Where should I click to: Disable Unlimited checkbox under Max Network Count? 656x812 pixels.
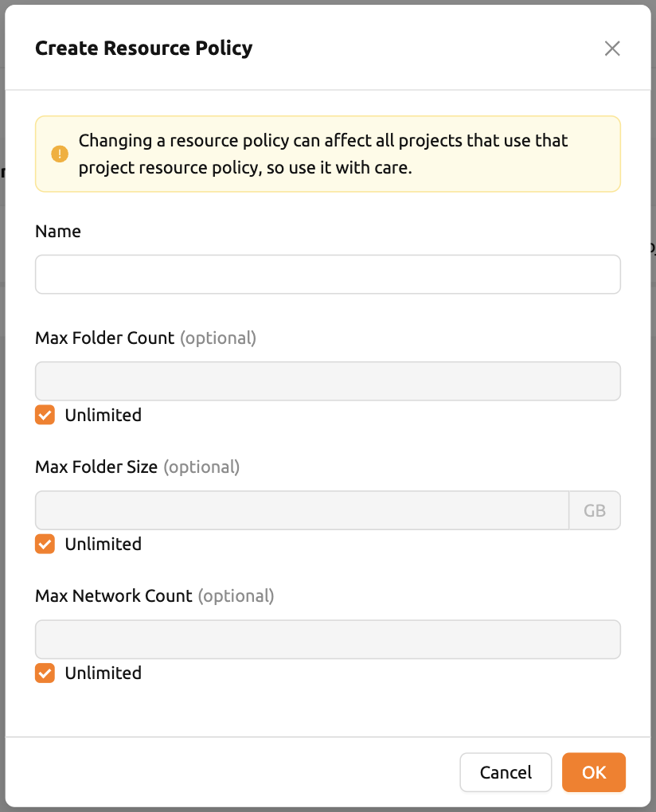[45, 673]
